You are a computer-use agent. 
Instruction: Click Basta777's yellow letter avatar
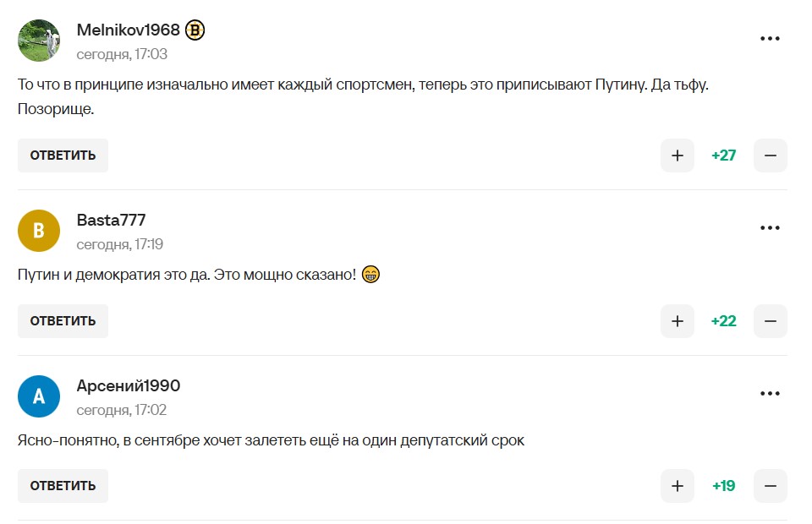tap(39, 231)
